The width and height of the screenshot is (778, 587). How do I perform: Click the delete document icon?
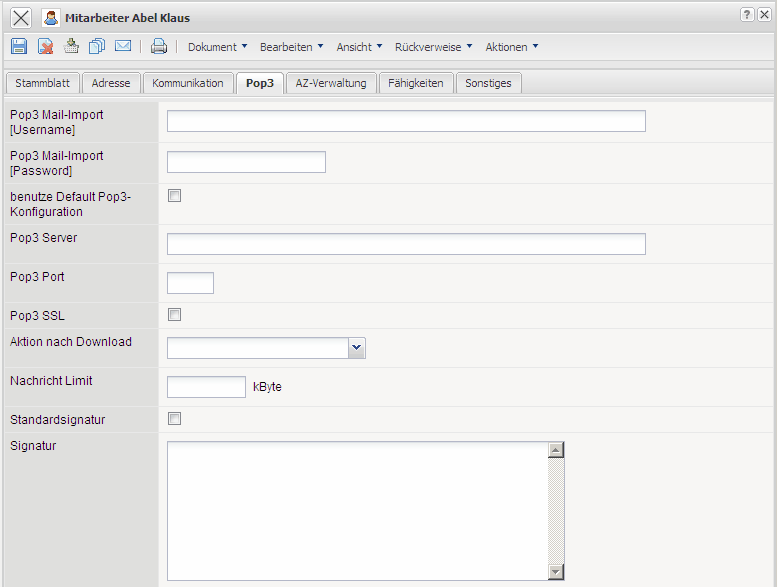tap(45, 46)
